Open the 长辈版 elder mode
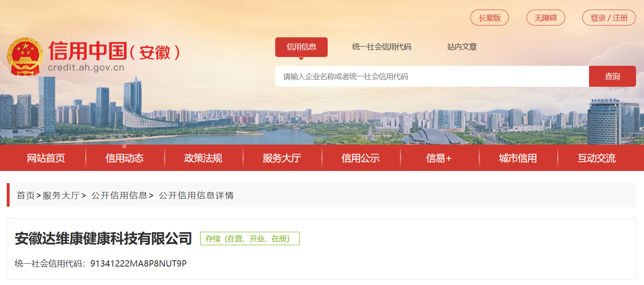The image size is (644, 285). point(490,18)
